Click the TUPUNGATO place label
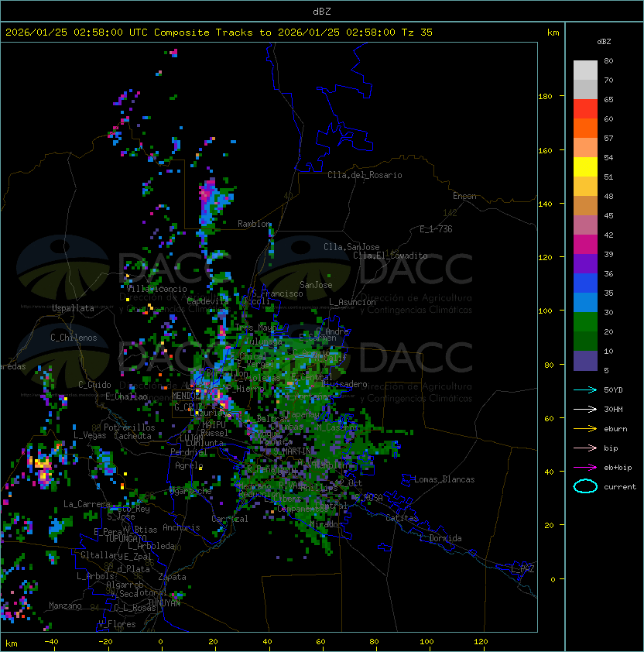The width and height of the screenshot is (644, 652). click(x=125, y=538)
